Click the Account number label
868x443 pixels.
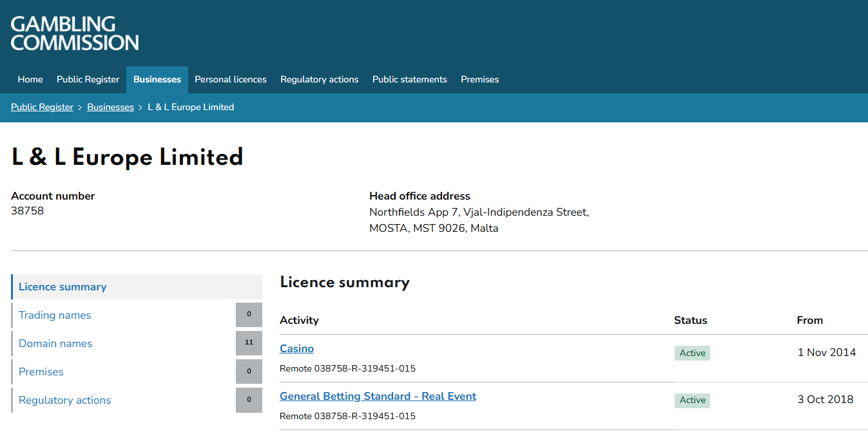pyautogui.click(x=53, y=196)
